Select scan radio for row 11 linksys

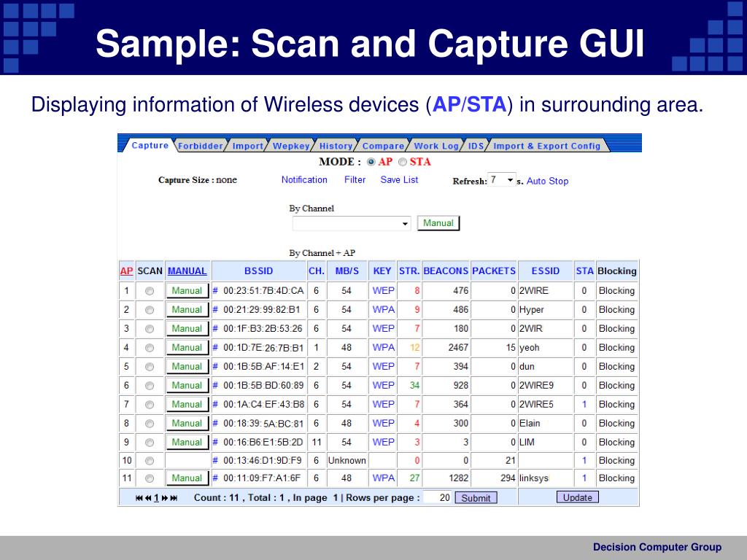pyautogui.click(x=150, y=478)
